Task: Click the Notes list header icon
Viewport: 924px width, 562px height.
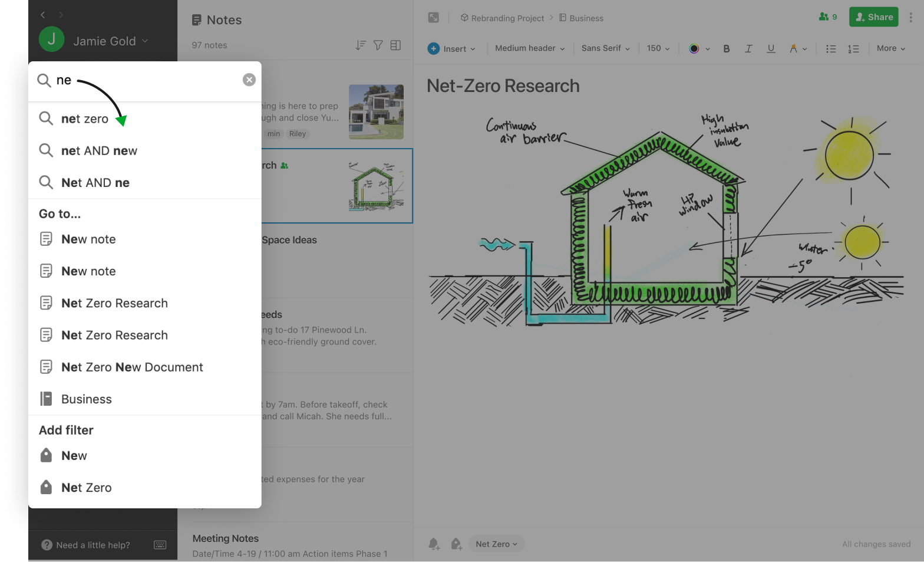Action: coord(197,20)
